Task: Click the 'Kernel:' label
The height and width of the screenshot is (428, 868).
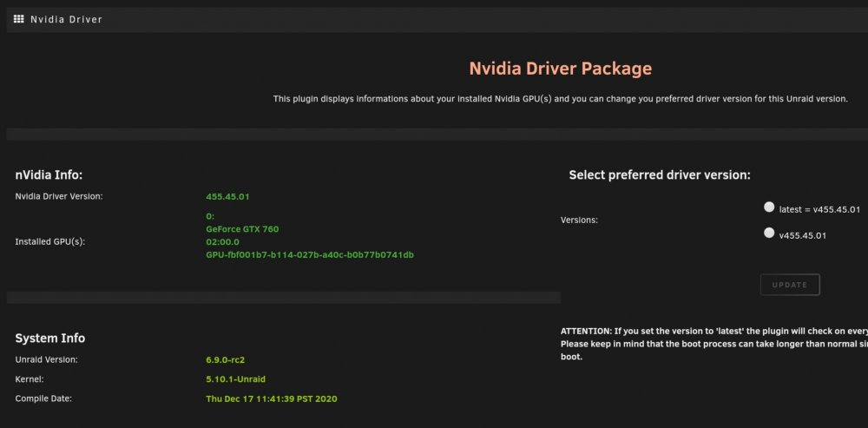Action: (x=30, y=379)
